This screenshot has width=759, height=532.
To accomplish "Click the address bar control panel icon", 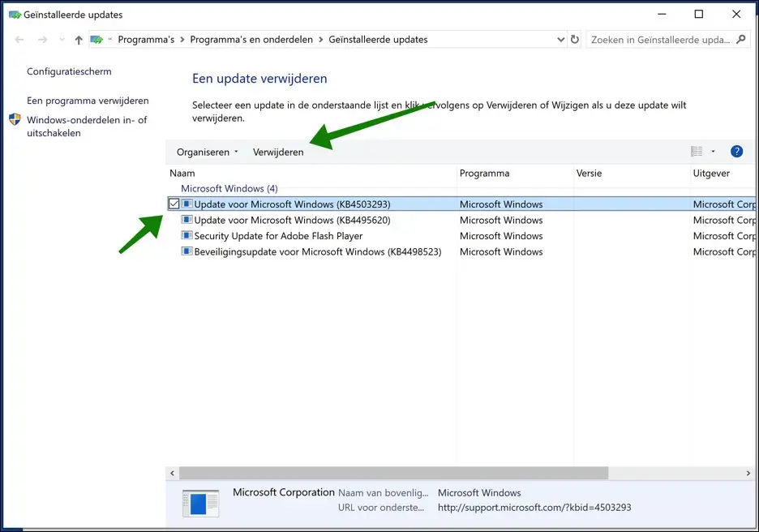I will (x=96, y=40).
